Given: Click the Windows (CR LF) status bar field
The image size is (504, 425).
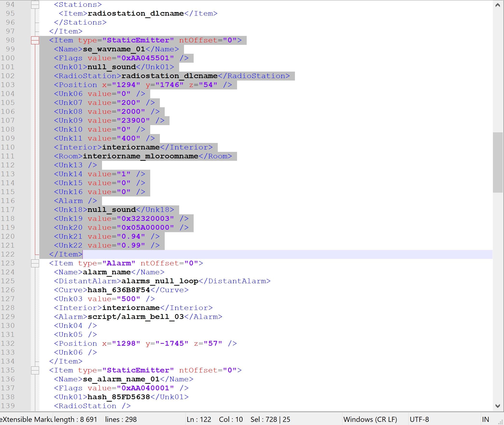Looking at the screenshot, I should [x=370, y=419].
